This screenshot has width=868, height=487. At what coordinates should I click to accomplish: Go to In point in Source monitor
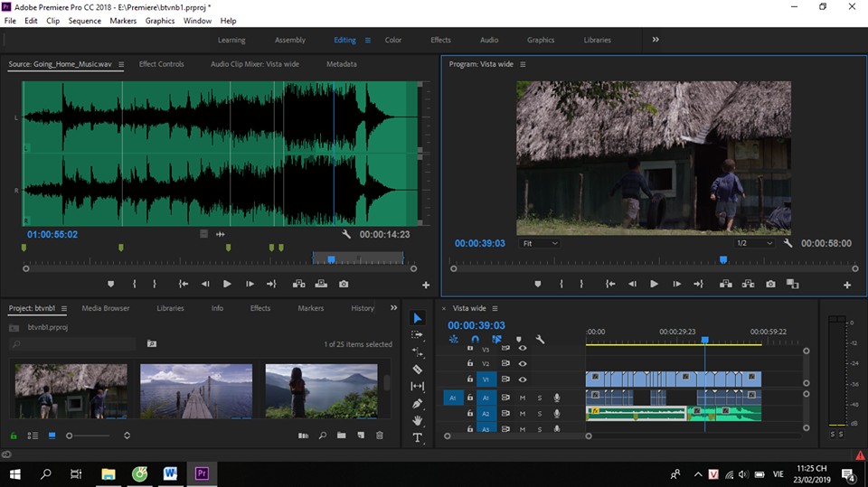click(184, 284)
